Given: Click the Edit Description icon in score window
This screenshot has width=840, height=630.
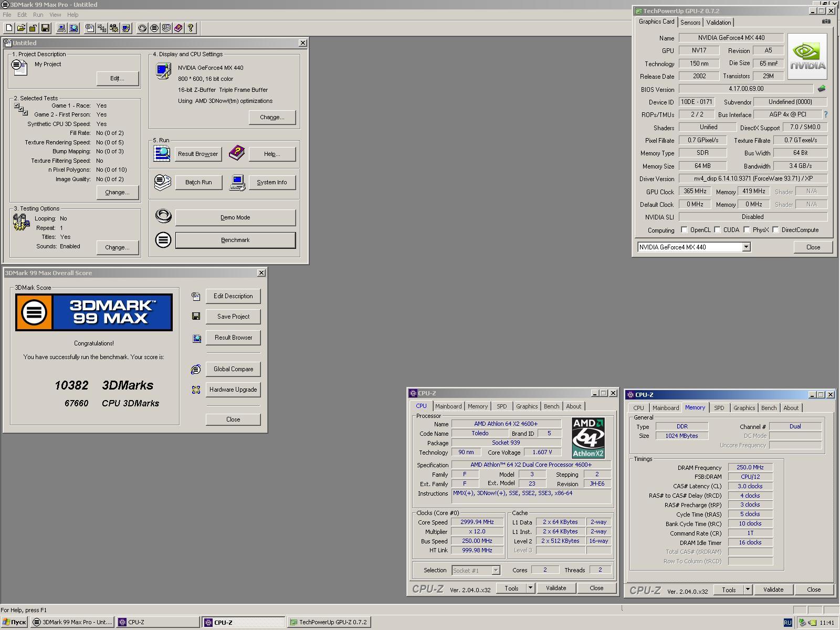Looking at the screenshot, I should 196,297.
